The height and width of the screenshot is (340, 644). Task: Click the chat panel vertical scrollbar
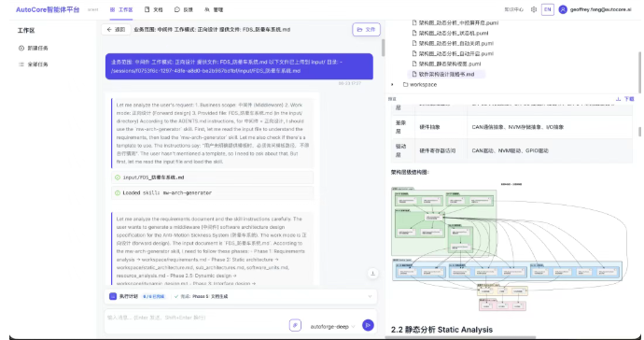click(383, 48)
